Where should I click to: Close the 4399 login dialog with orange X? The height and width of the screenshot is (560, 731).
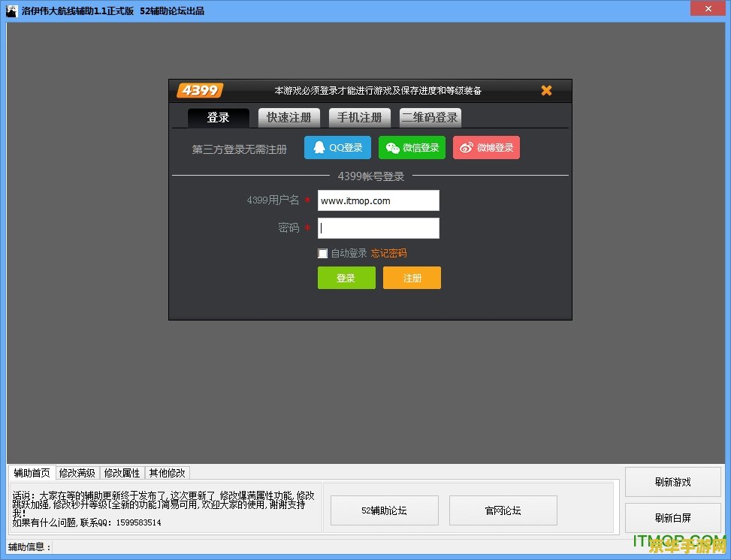[546, 90]
